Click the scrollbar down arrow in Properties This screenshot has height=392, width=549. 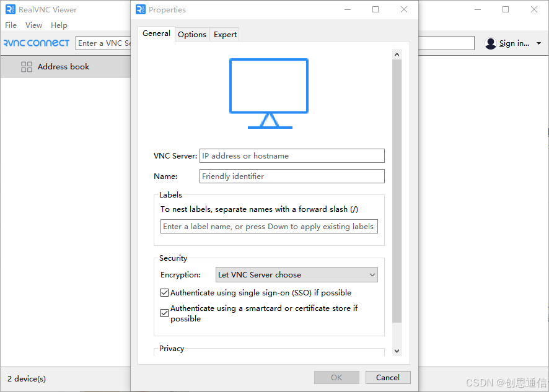(x=397, y=351)
